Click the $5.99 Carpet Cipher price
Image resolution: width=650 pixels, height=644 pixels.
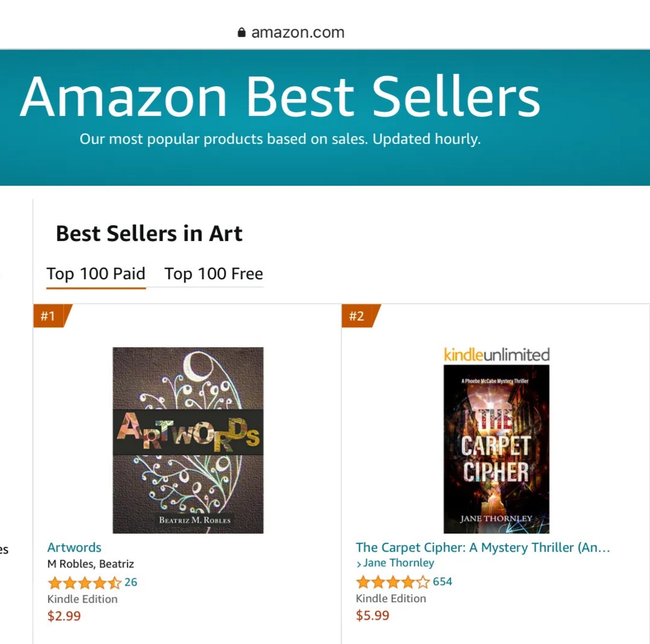click(x=372, y=615)
